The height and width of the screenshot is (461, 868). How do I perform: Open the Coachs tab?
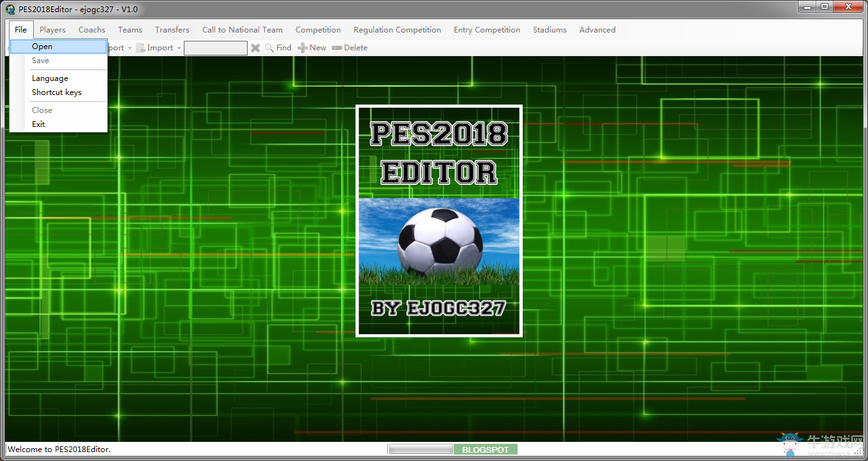pyautogui.click(x=92, y=29)
